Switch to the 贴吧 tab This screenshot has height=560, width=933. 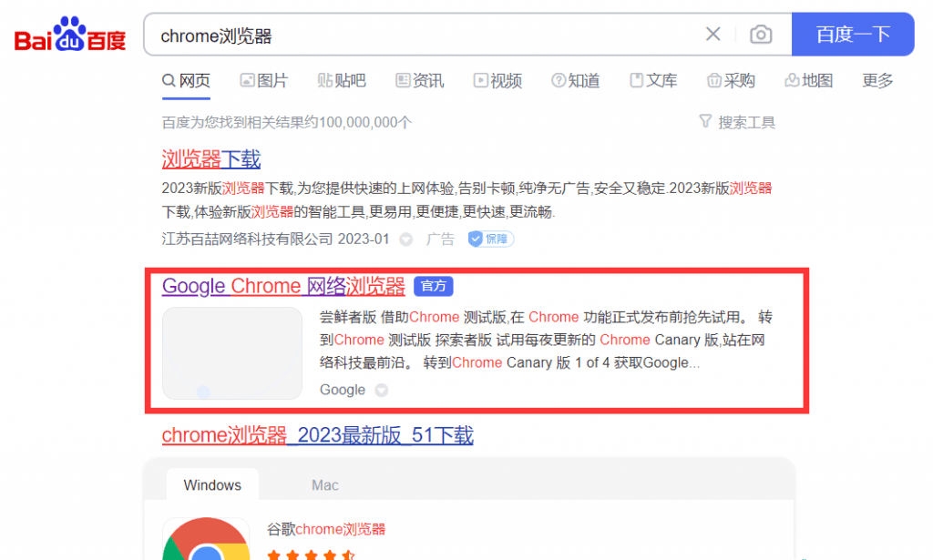click(x=342, y=81)
